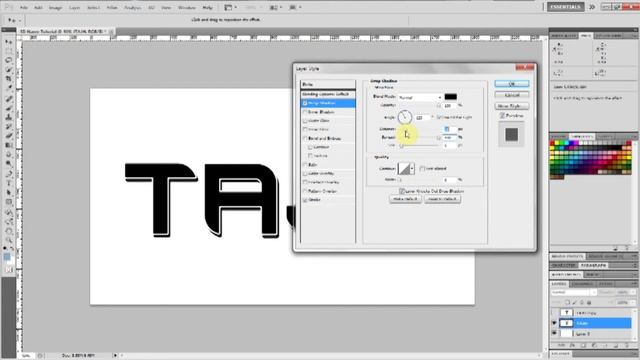Image resolution: width=640 pixels, height=360 pixels.
Task: Open the Contour picker dropdown arrow
Action: (x=412, y=168)
